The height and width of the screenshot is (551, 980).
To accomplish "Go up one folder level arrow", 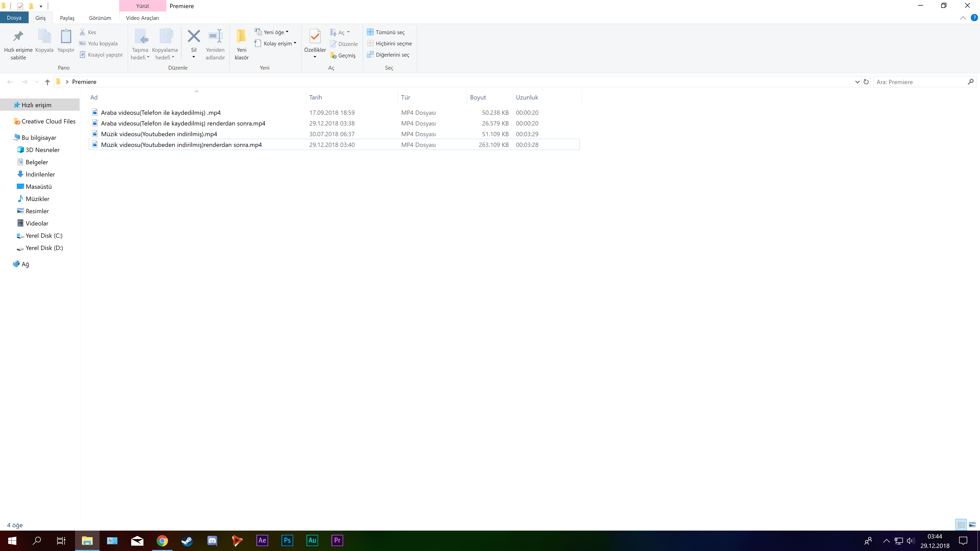I will [x=47, y=82].
